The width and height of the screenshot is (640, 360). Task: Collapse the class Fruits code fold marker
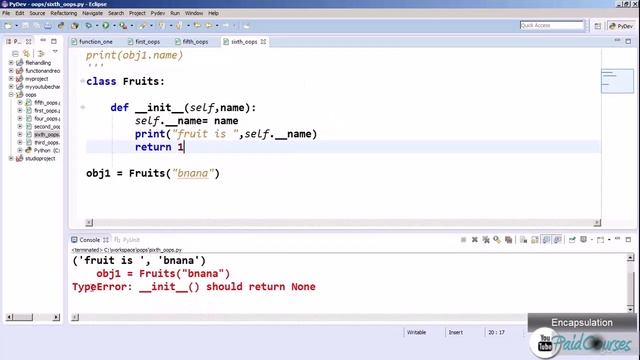(82, 81)
